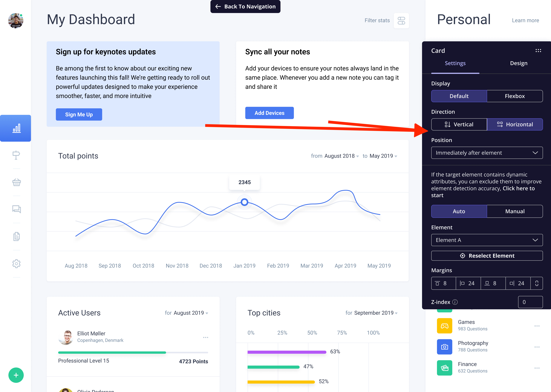This screenshot has width=551, height=392.
Task: Select Flexbox display mode
Action: point(515,96)
